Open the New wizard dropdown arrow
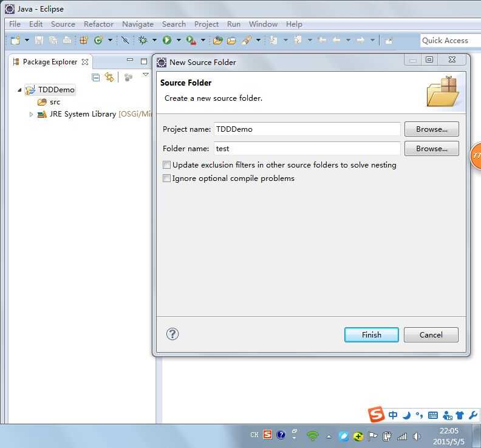Viewport: 481px width, 448px height. pos(27,40)
